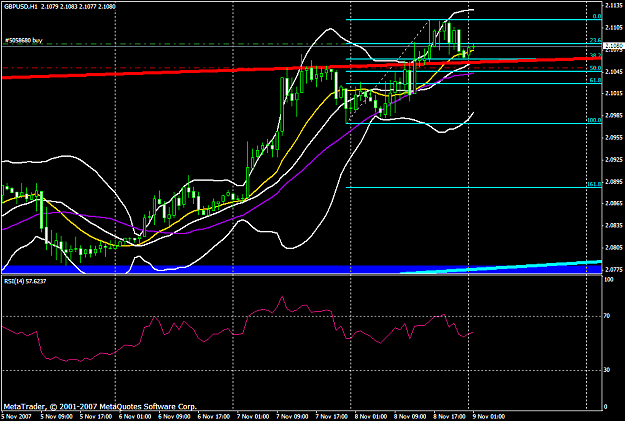Click the 2.0955 price axis label
The height and width of the screenshot is (421, 625).
(x=614, y=138)
